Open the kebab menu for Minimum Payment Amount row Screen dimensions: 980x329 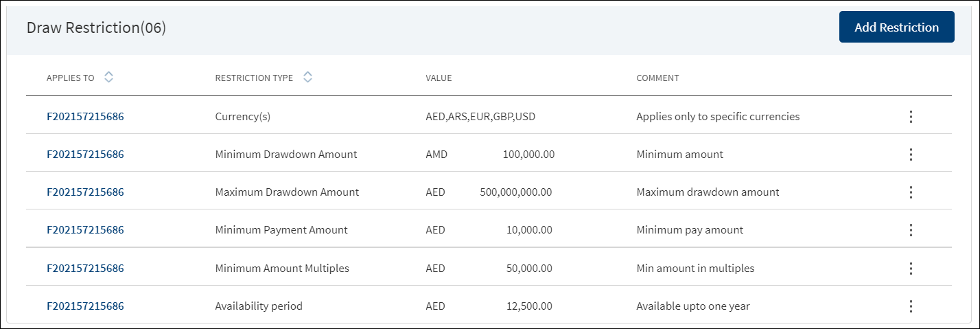(x=911, y=230)
